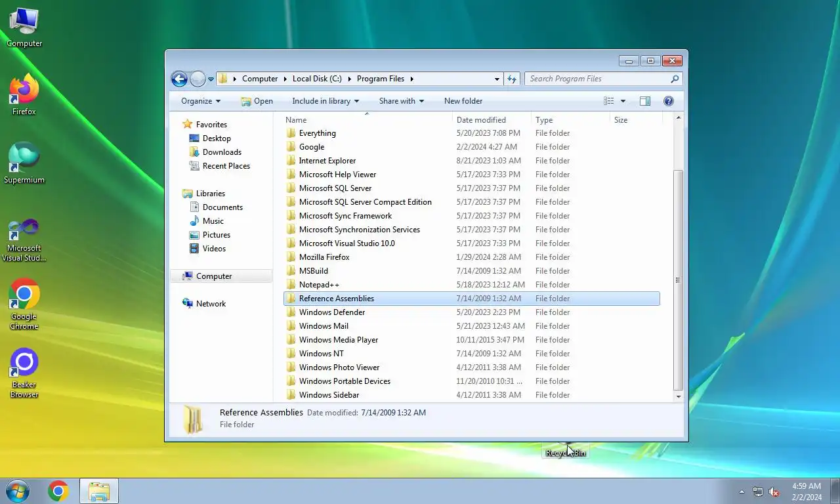Expand the arrow after Computer breadcrumb
840x504 pixels.
tap(285, 79)
